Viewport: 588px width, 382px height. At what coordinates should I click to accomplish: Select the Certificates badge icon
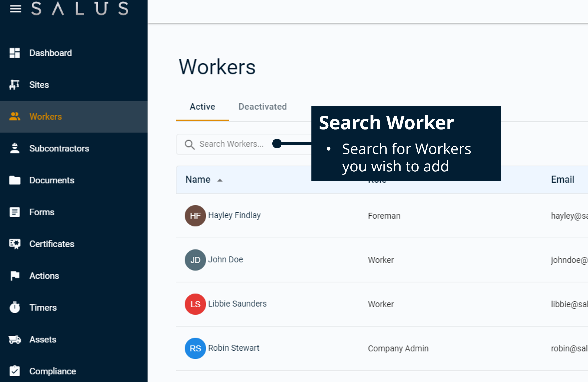14,244
